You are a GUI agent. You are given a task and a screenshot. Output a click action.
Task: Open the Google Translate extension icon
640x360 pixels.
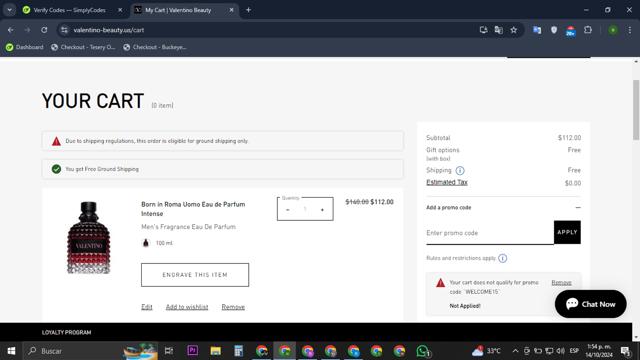click(x=537, y=30)
